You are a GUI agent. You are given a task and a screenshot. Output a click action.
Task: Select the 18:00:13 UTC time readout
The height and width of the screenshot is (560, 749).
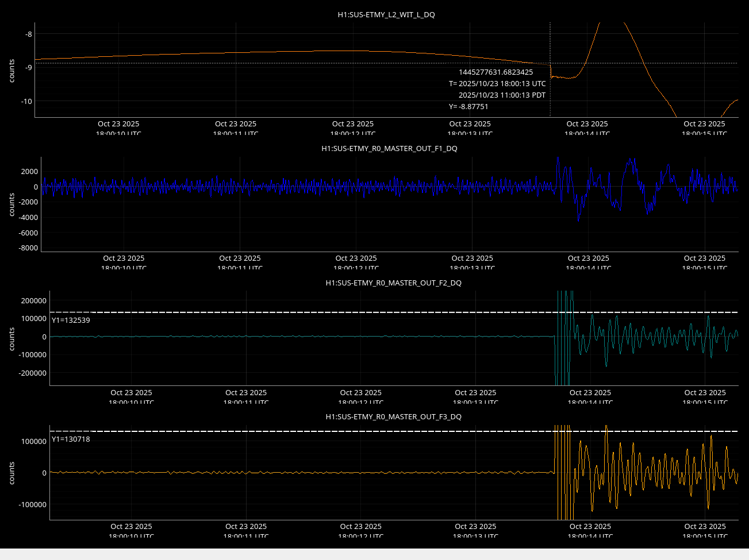point(498,84)
